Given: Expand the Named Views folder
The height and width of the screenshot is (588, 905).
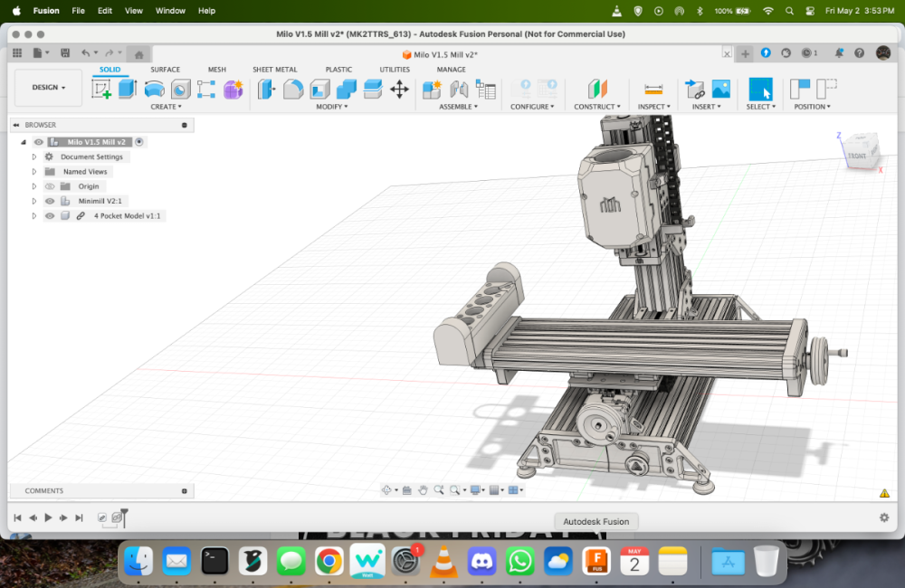Looking at the screenshot, I should (34, 171).
